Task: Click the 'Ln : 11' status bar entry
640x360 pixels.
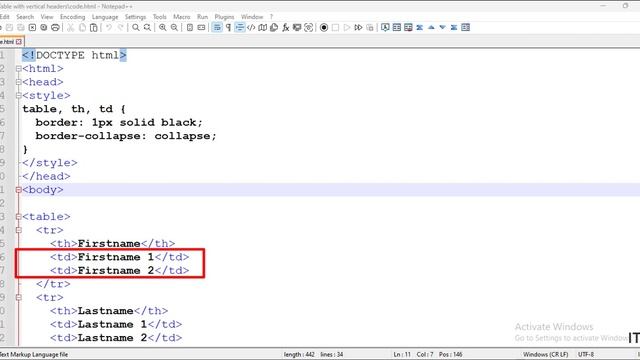Action: coord(402,354)
